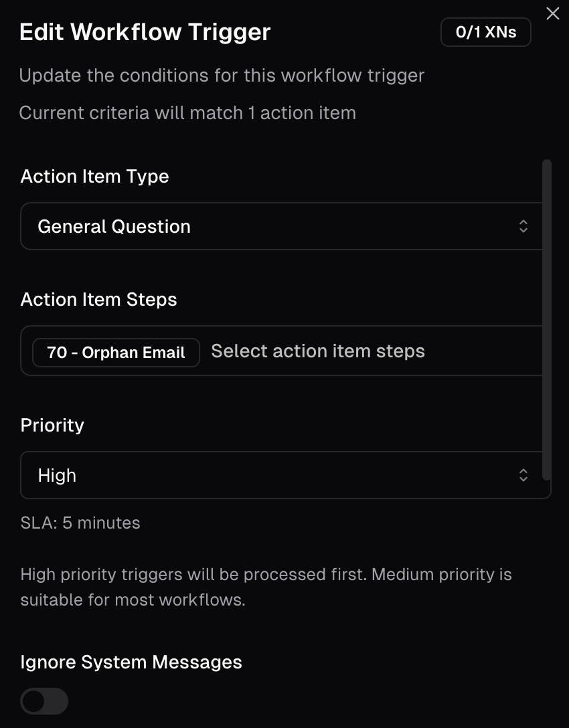Image resolution: width=569 pixels, height=728 pixels.
Task: Click the Action Item Type chevron arrows
Action: pyautogui.click(x=523, y=226)
